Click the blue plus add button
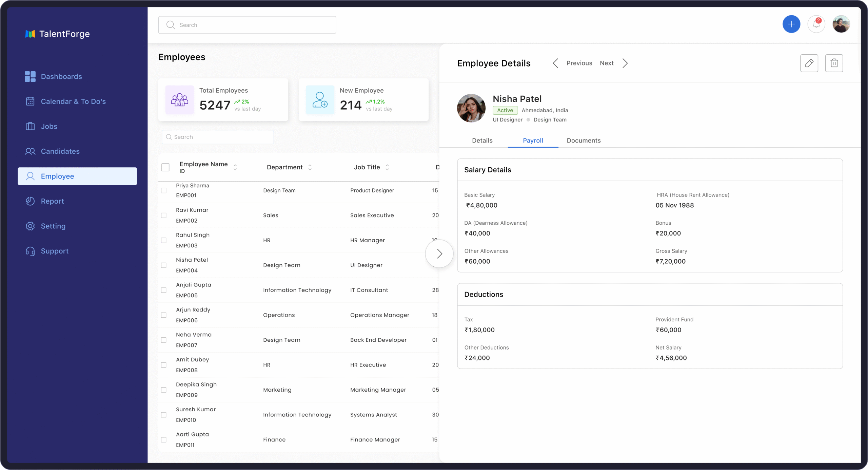 [x=791, y=24]
